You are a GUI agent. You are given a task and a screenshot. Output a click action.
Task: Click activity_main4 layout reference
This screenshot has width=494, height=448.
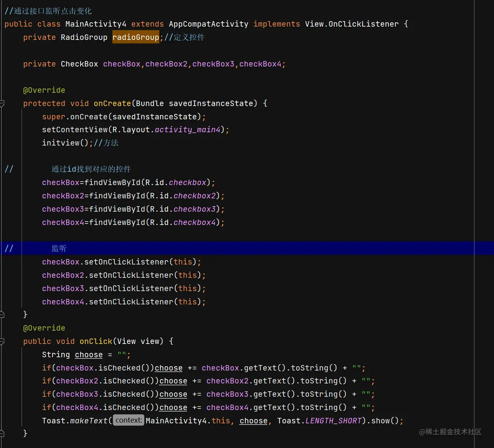188,130
